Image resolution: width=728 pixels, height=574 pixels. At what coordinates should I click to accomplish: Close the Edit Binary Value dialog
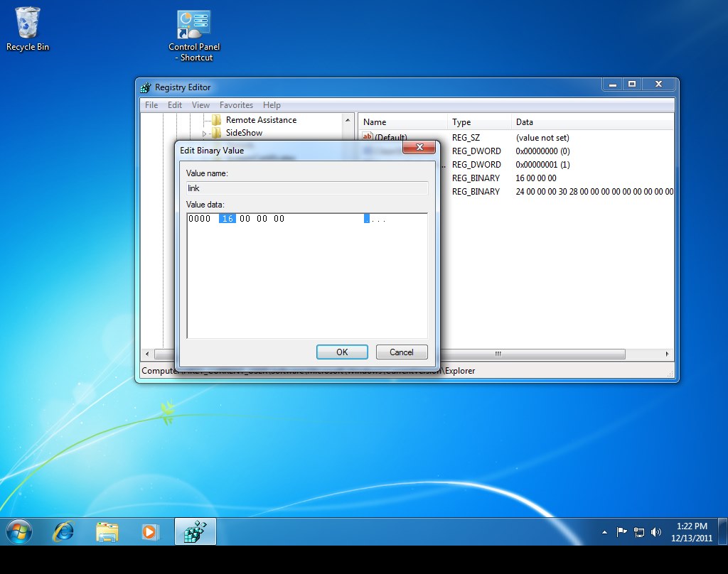pyautogui.click(x=419, y=147)
